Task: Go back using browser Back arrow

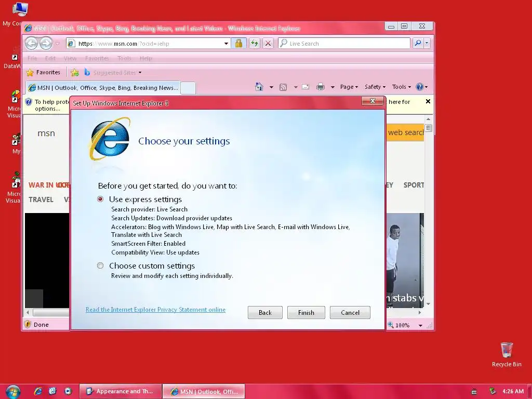Action: [x=32, y=43]
